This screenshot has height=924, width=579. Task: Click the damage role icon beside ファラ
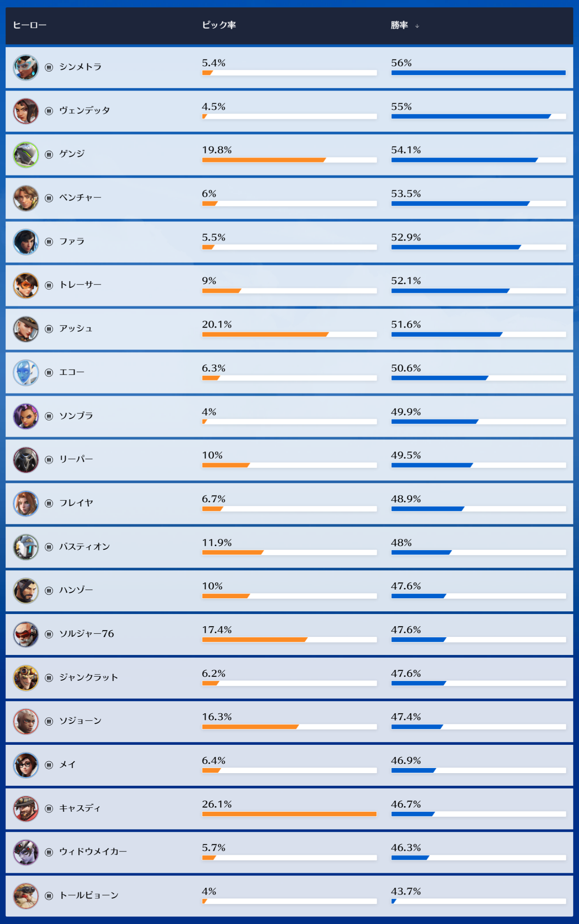[x=49, y=242]
